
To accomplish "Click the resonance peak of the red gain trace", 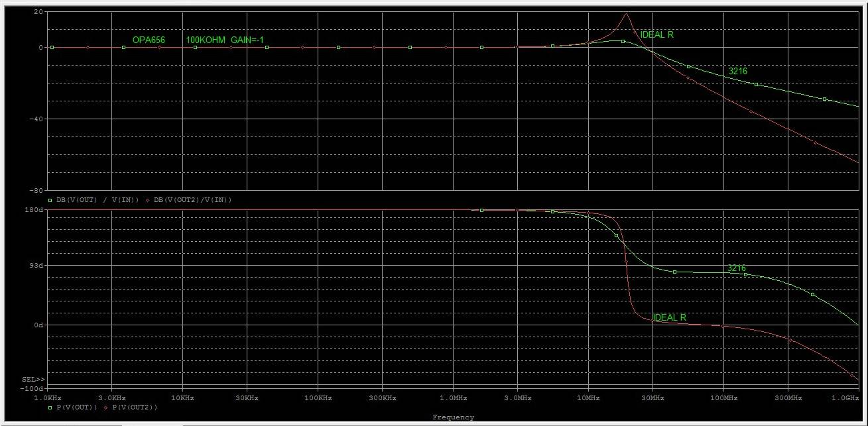I will pyautogui.click(x=626, y=14).
